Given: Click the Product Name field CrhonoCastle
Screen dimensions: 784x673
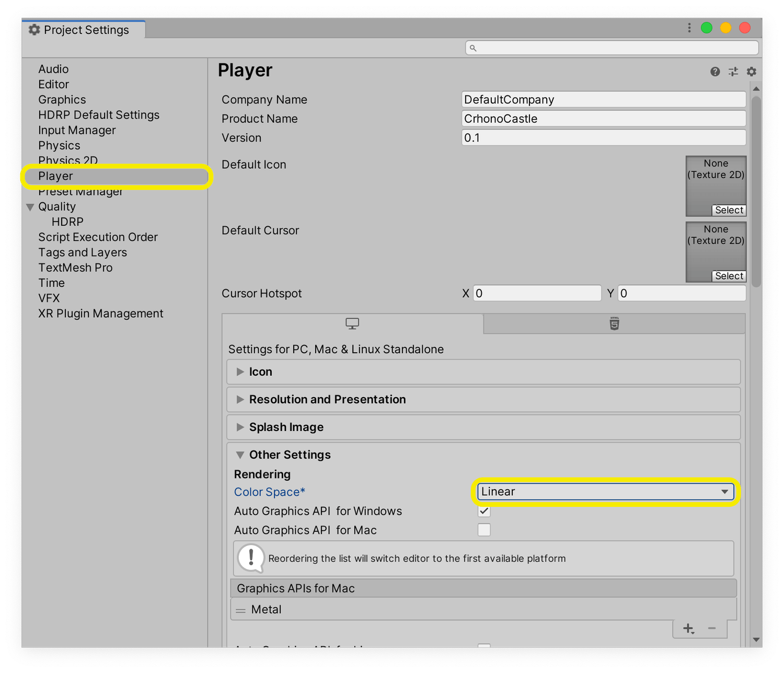Looking at the screenshot, I should coord(604,119).
